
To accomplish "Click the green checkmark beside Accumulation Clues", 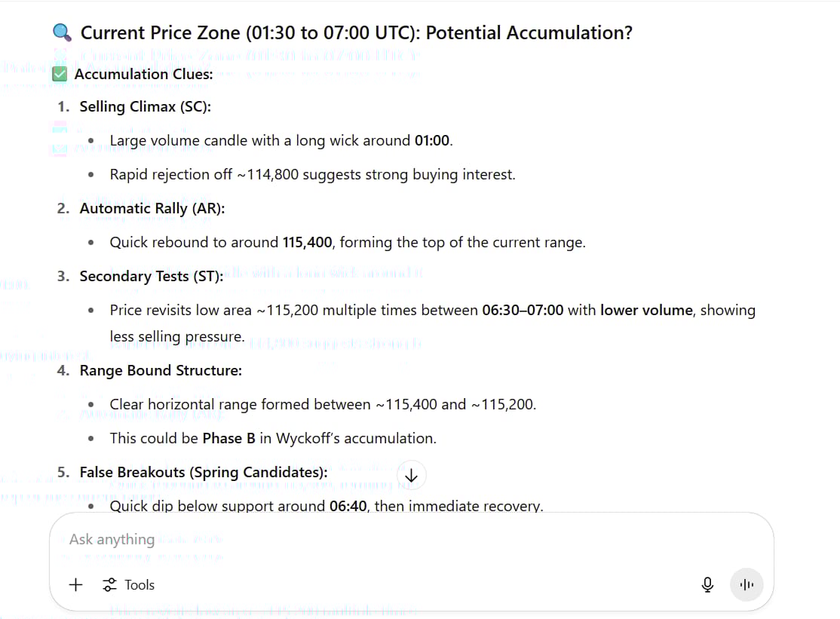I will point(60,74).
